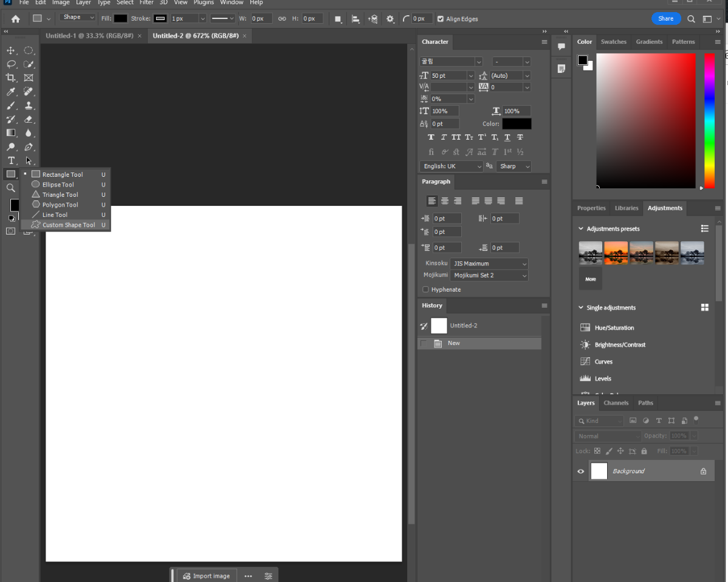The image size is (728, 582).
Task: Apply underline in Character panel
Action: tap(507, 137)
